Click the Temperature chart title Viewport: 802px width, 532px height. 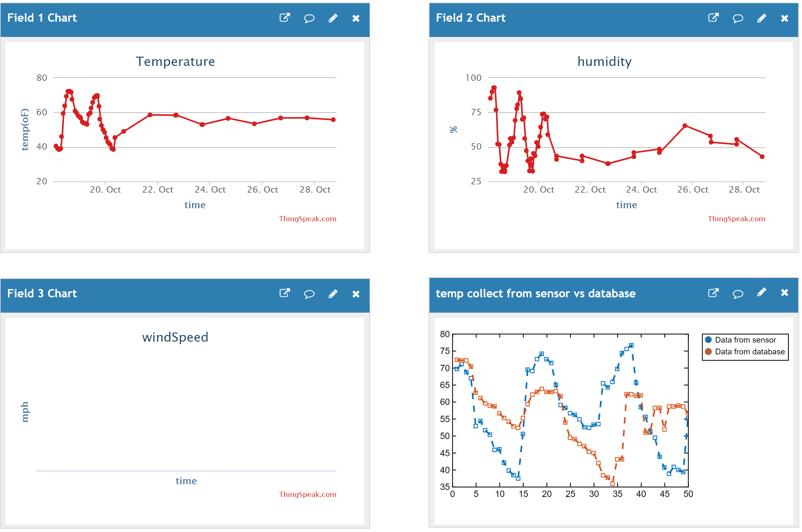pos(176,61)
